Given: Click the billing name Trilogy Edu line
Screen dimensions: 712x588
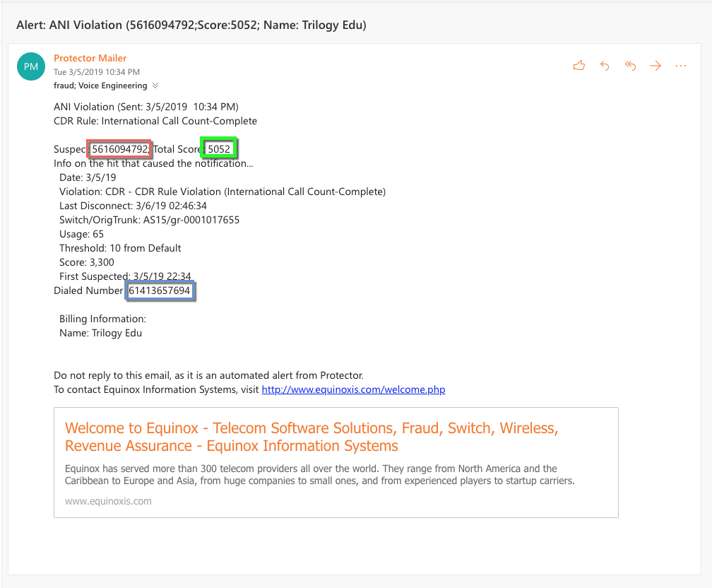Looking at the screenshot, I should click(x=100, y=333).
